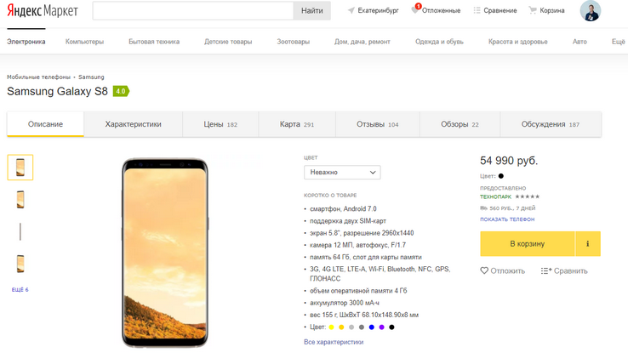
Task: Click the ТЕХНОПАРК shop link
Action: 496,196
